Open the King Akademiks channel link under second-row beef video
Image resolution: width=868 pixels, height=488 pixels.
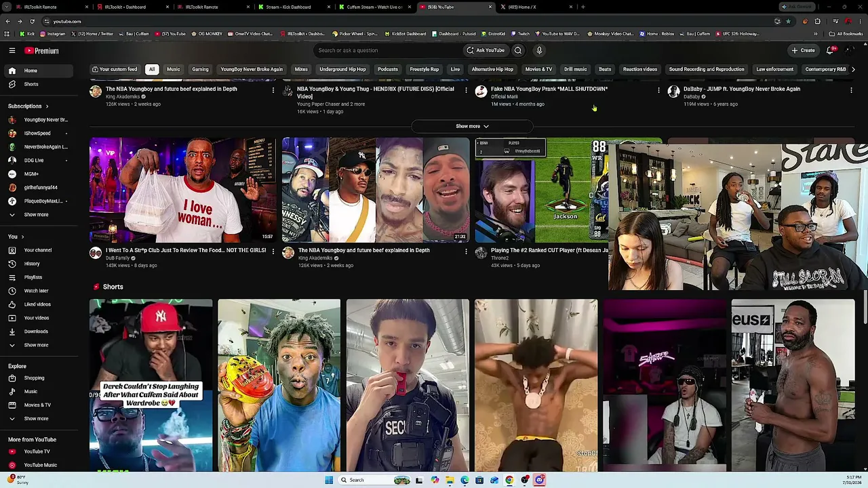(315, 258)
